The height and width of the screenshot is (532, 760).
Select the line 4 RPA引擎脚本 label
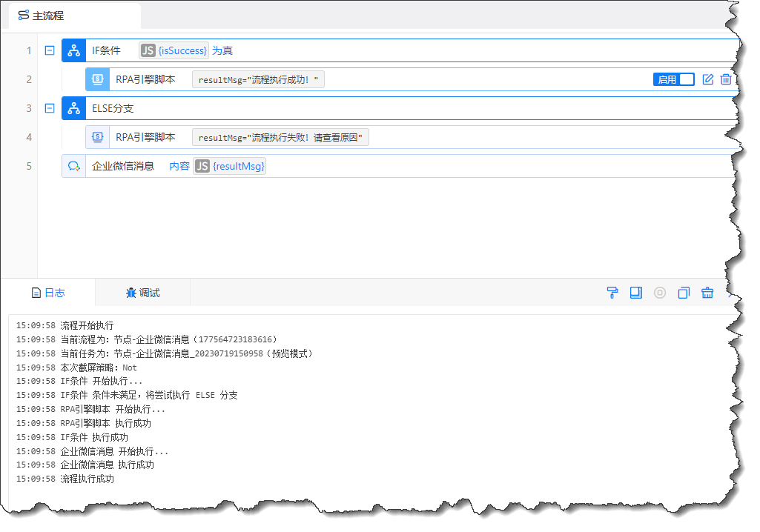145,137
